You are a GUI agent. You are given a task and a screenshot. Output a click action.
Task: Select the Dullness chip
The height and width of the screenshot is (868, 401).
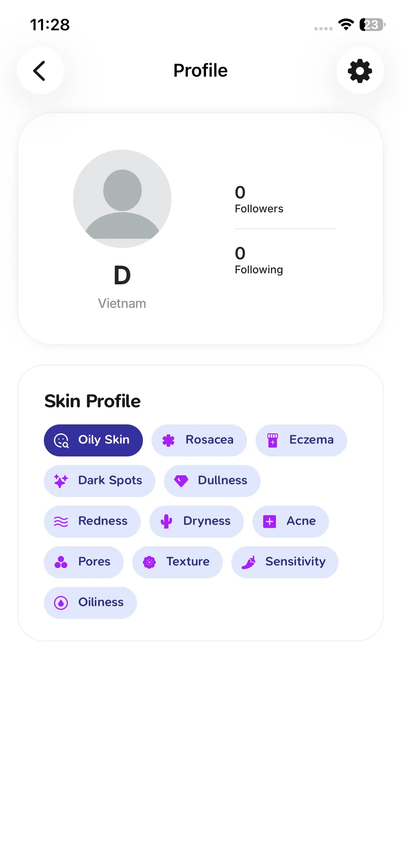(x=212, y=481)
